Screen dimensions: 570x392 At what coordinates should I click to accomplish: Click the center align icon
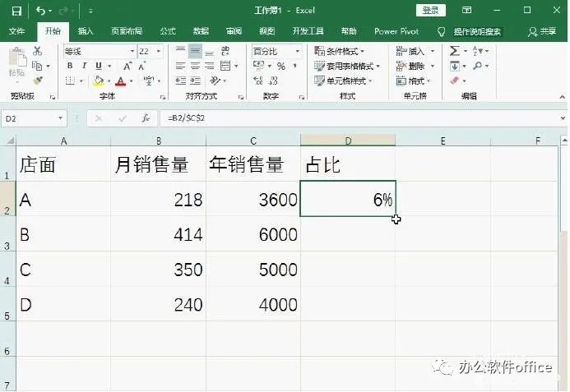click(x=195, y=66)
